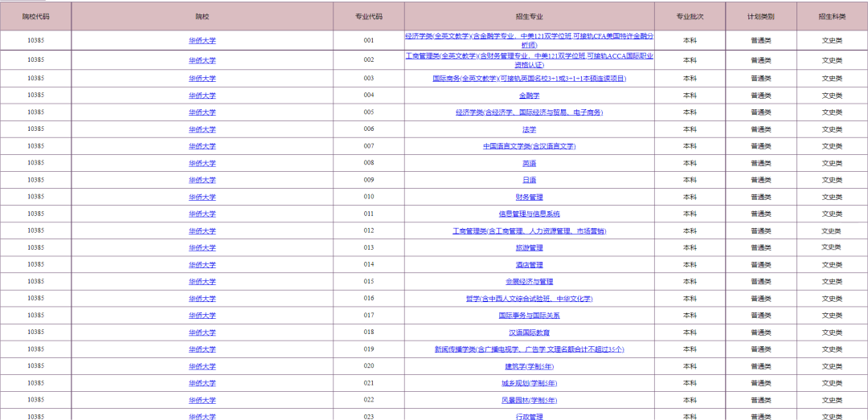The height and width of the screenshot is (420, 868).
Task: Select the 本科 cell in the 金融学 row
Action: [690, 96]
